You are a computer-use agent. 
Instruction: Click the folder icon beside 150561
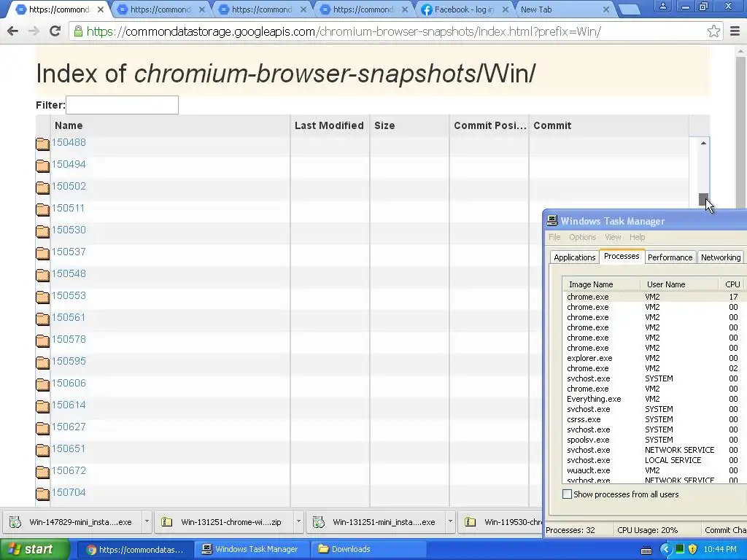[x=42, y=319]
